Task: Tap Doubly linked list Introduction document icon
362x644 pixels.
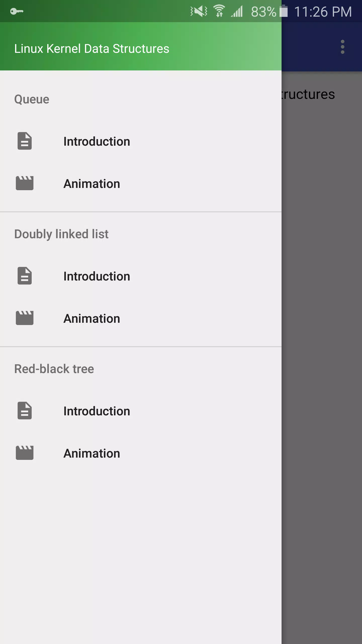Action: coord(25,276)
